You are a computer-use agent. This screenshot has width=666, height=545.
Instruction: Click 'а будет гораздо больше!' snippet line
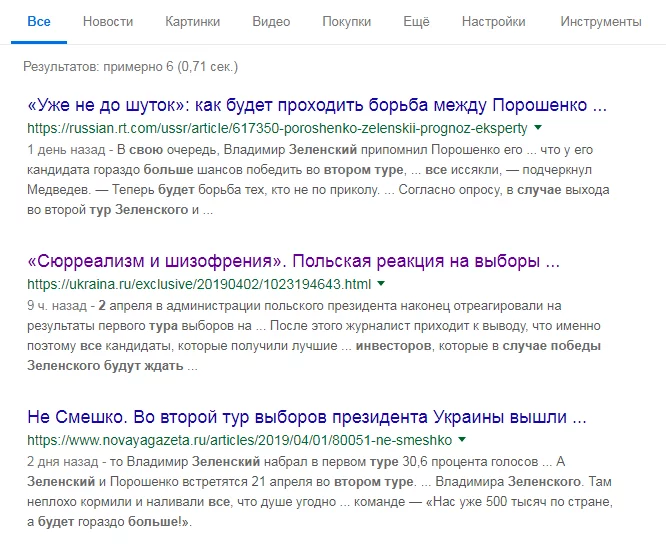[110, 522]
